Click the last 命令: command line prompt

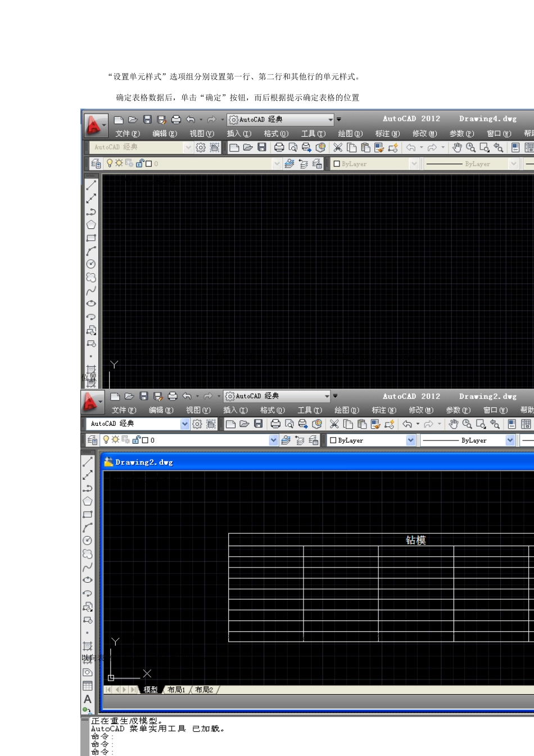tap(102, 752)
